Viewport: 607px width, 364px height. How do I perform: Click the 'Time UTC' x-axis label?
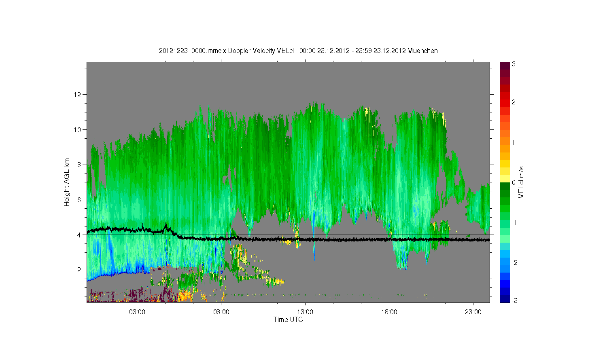pos(288,320)
